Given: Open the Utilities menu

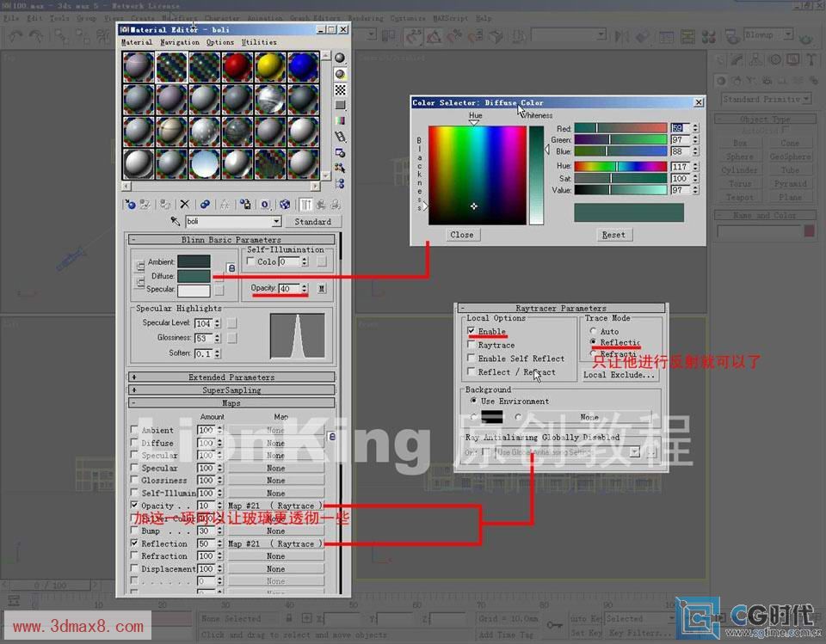Looking at the screenshot, I should (259, 42).
